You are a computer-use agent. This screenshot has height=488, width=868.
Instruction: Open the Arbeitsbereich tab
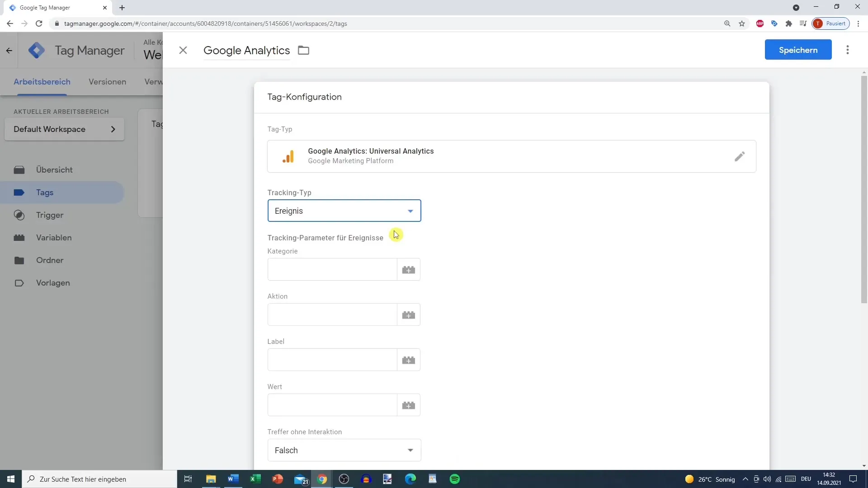tap(42, 82)
